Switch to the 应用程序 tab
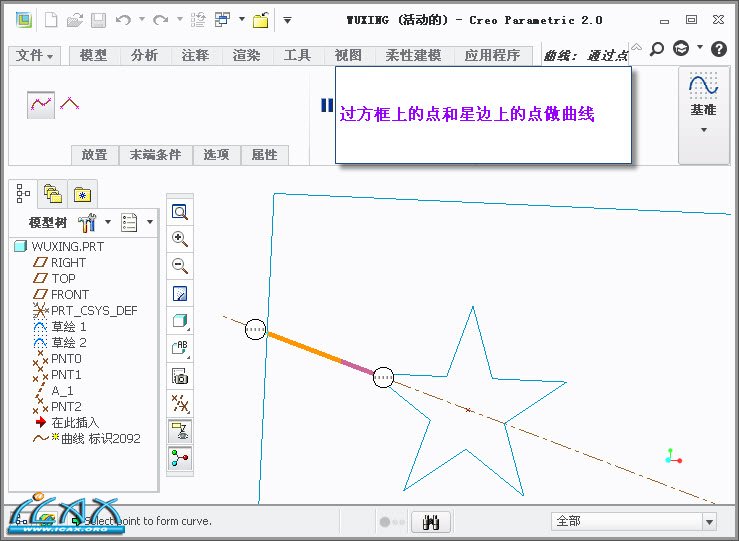Screen dimensions: 739x541 [x=492, y=56]
